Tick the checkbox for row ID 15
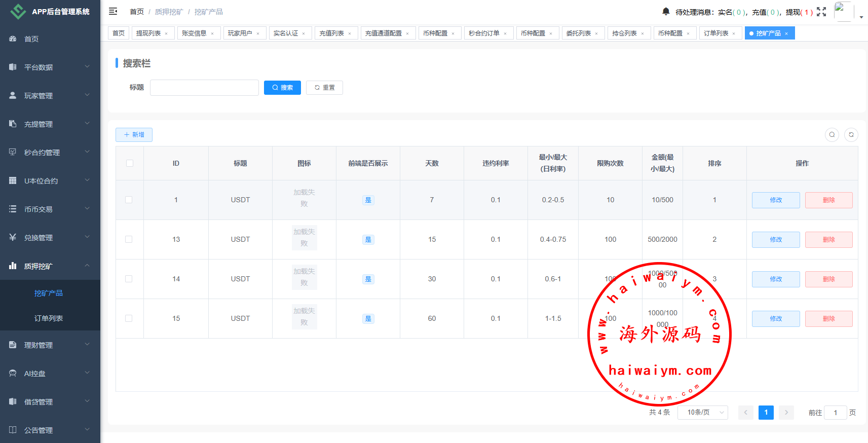 [129, 318]
